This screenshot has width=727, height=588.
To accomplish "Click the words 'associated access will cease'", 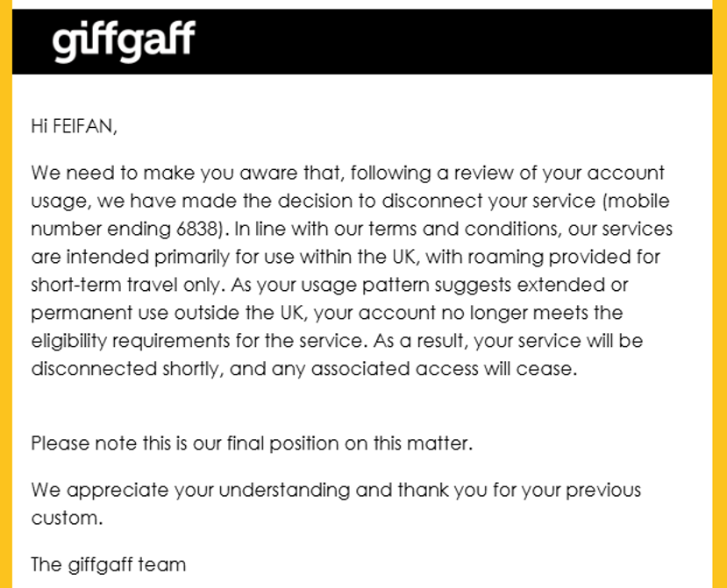I will pos(442,369).
